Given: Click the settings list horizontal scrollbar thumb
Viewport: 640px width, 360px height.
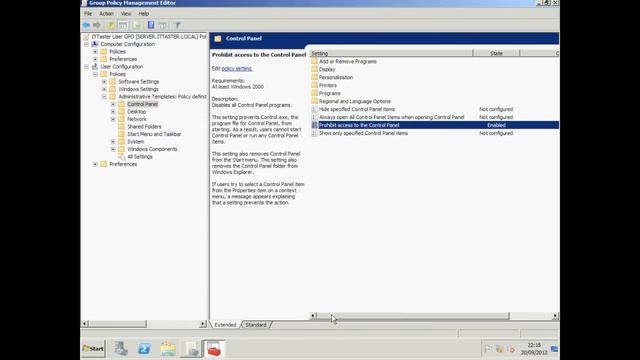Looking at the screenshot, I should 413,316.
